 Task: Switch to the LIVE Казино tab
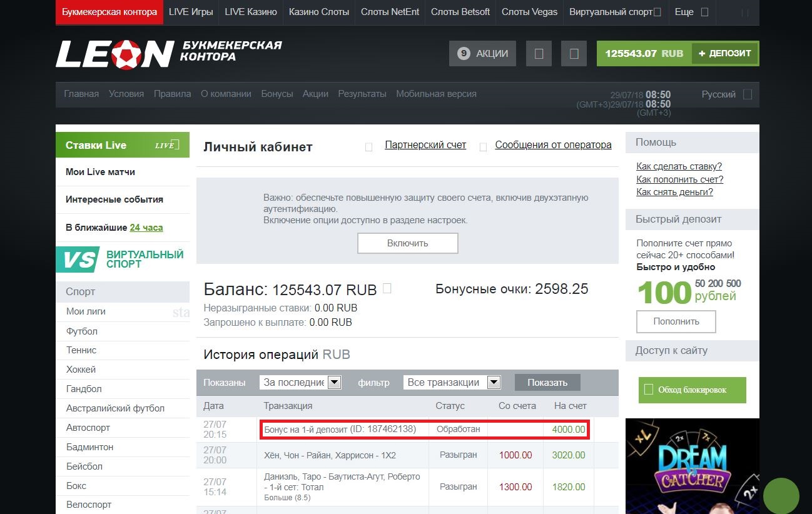click(x=250, y=12)
